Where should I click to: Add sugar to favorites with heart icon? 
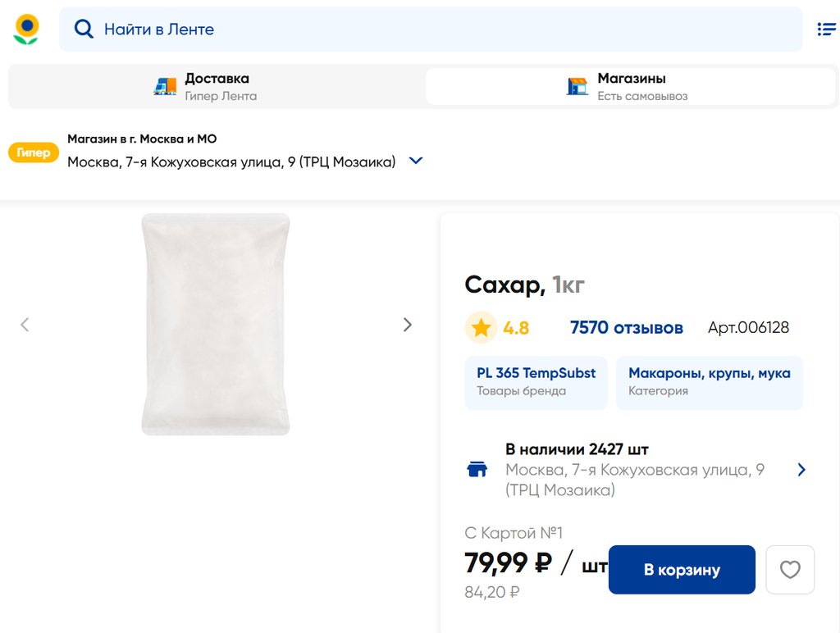(790, 569)
